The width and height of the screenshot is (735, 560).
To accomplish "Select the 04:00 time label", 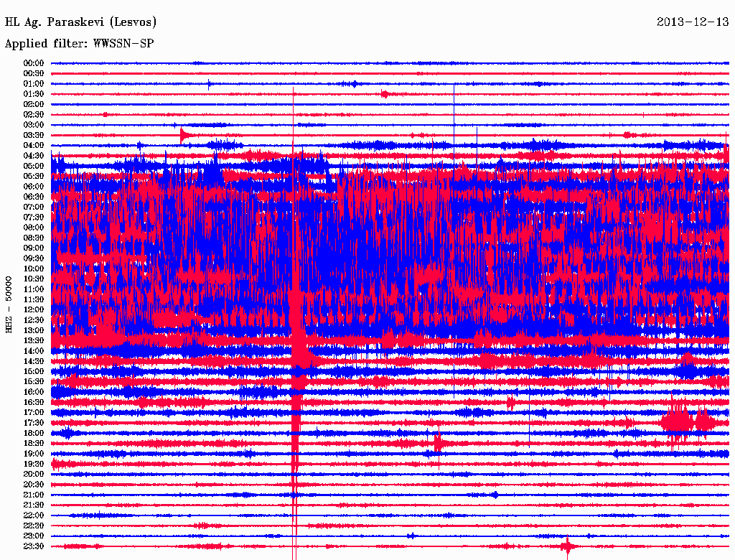I will [x=34, y=146].
